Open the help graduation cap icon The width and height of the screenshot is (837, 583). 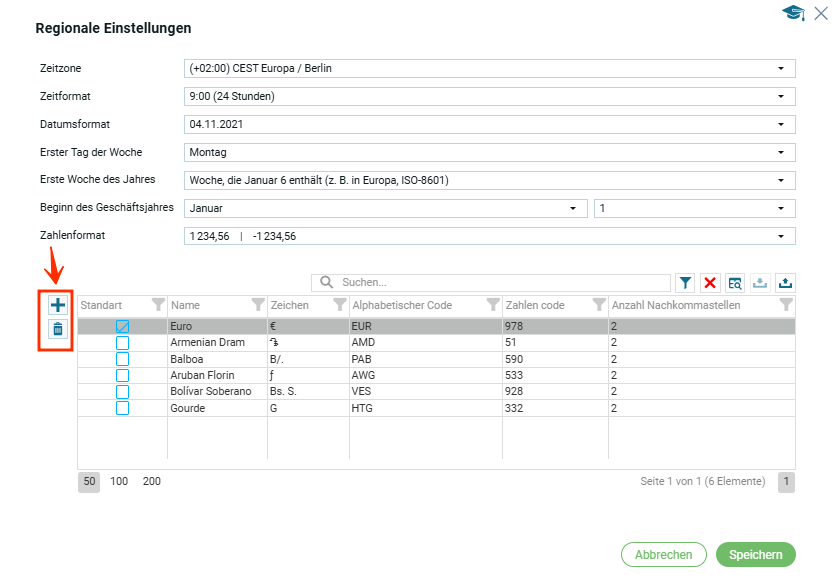pos(794,13)
